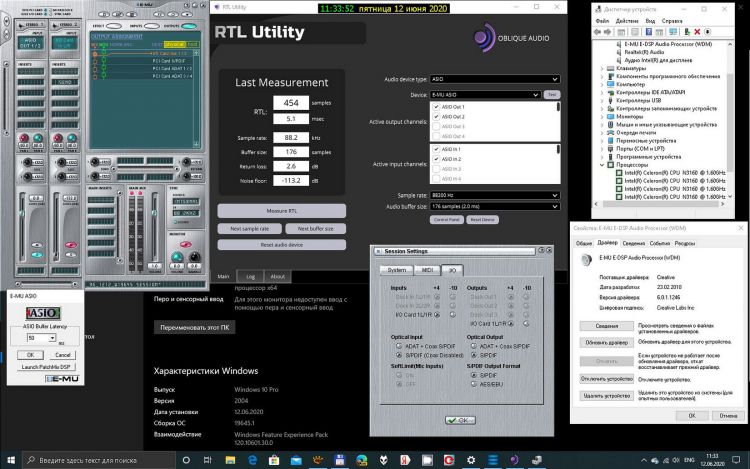Click Launch PatchMix DSP button
This screenshot has height=469, width=750.
(x=45, y=367)
